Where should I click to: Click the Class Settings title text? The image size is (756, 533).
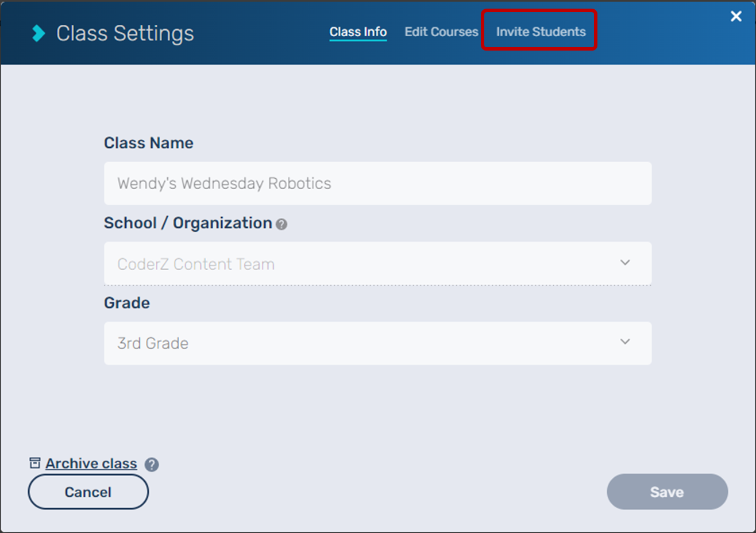point(125,33)
